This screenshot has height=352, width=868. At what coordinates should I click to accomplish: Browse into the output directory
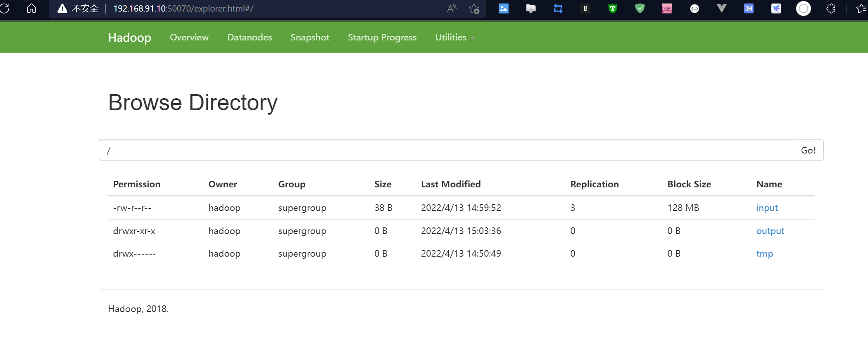[x=770, y=231]
